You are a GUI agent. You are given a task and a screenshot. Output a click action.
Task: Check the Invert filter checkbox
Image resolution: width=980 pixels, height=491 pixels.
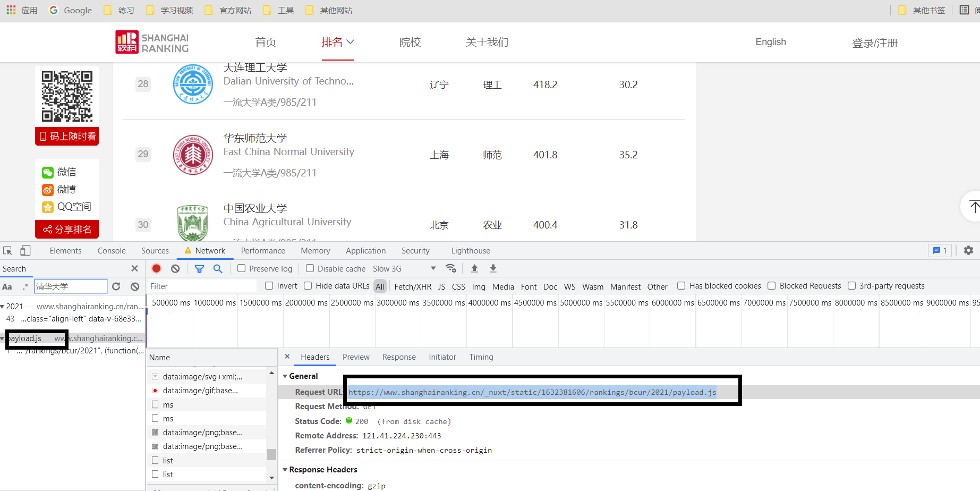(x=269, y=286)
